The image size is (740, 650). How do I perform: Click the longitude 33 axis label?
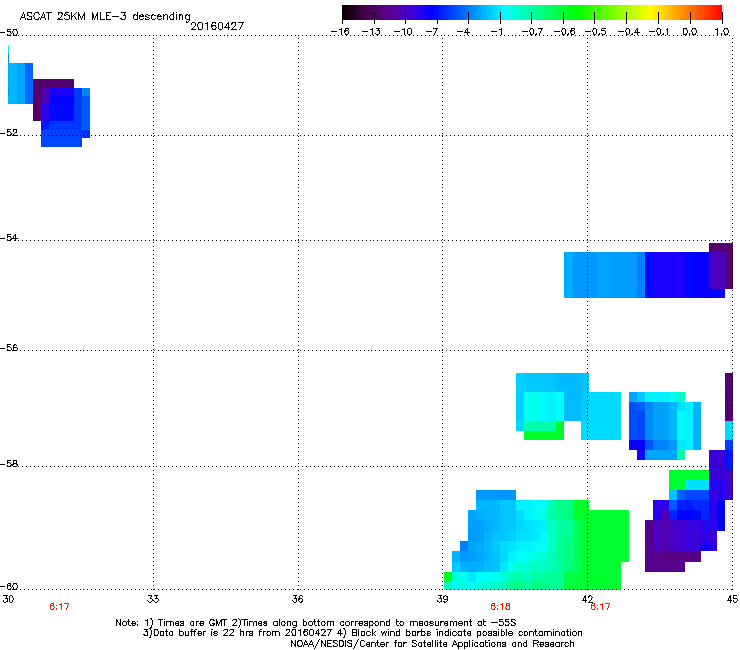pyautogui.click(x=153, y=599)
